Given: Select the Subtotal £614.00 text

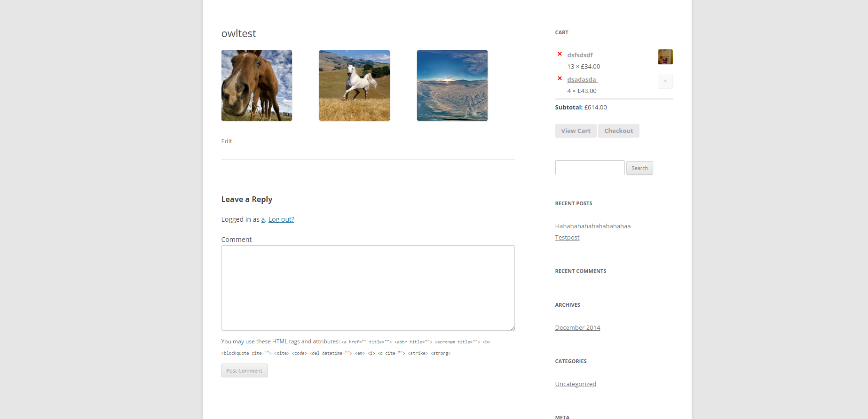Looking at the screenshot, I should click(581, 107).
